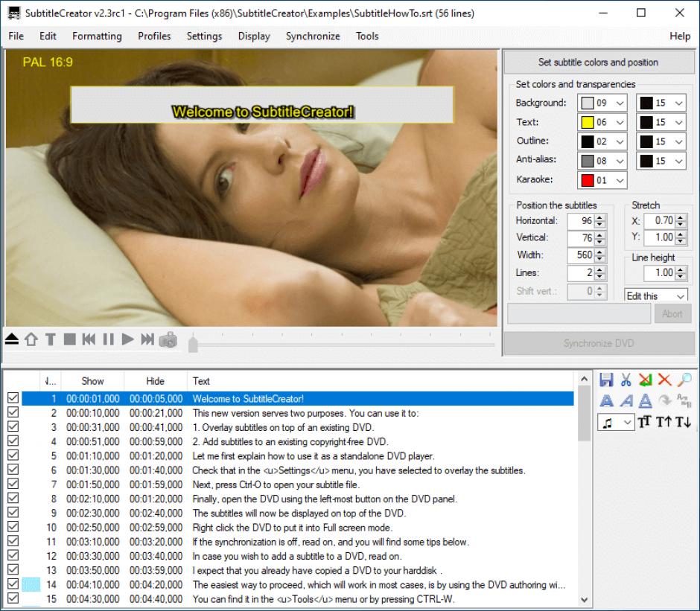Toggle checkbox for subtitle line 7
This screenshot has height=611, width=700.
pyautogui.click(x=13, y=483)
